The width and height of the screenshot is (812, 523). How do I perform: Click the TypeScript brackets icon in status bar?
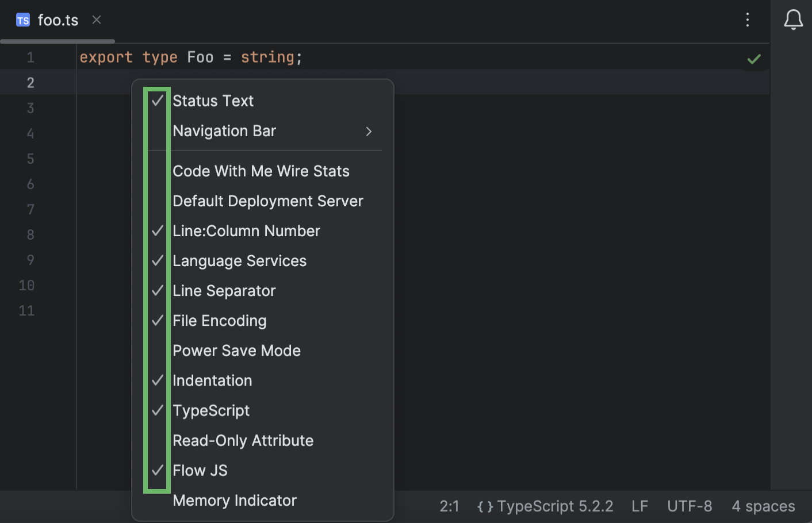coord(485,506)
